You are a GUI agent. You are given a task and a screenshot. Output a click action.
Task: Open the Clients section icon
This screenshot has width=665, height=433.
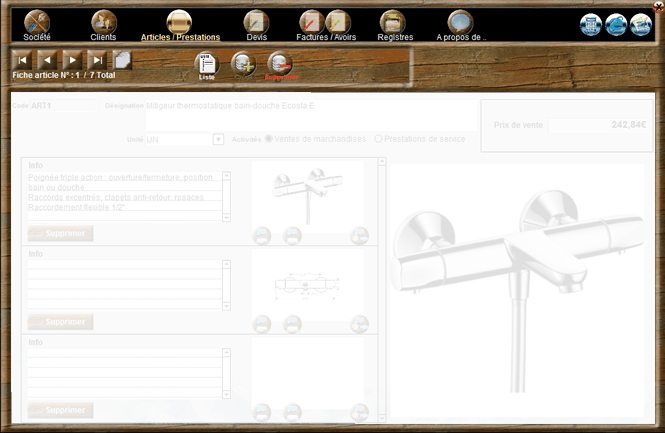[104, 21]
